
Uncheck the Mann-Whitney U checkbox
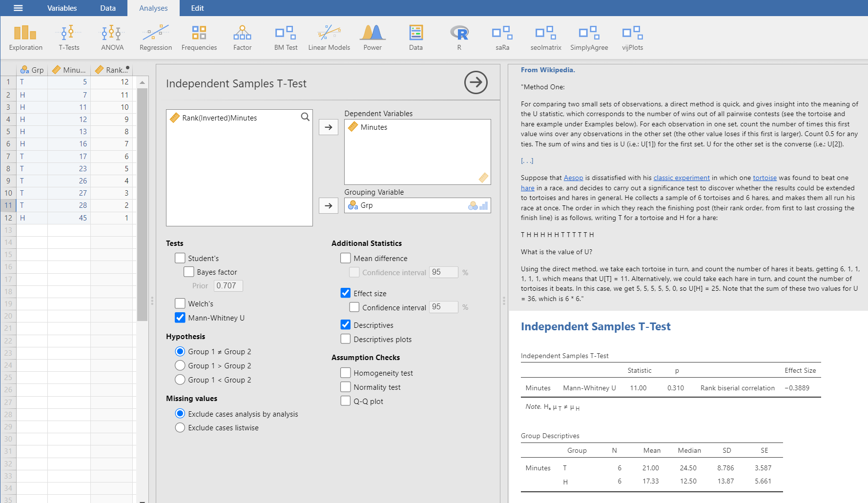click(180, 318)
